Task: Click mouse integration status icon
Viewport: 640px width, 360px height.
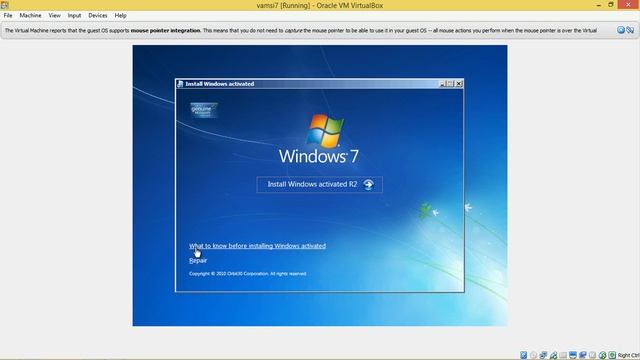Action: (602, 355)
